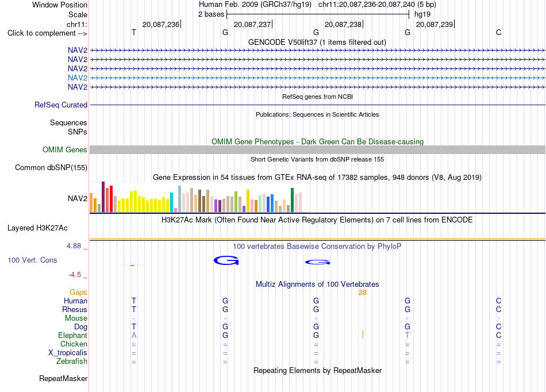Screen dimensions: 546x392
Task: Click the Repeating Elements by RepeatMasker title
Action: coord(318,370)
